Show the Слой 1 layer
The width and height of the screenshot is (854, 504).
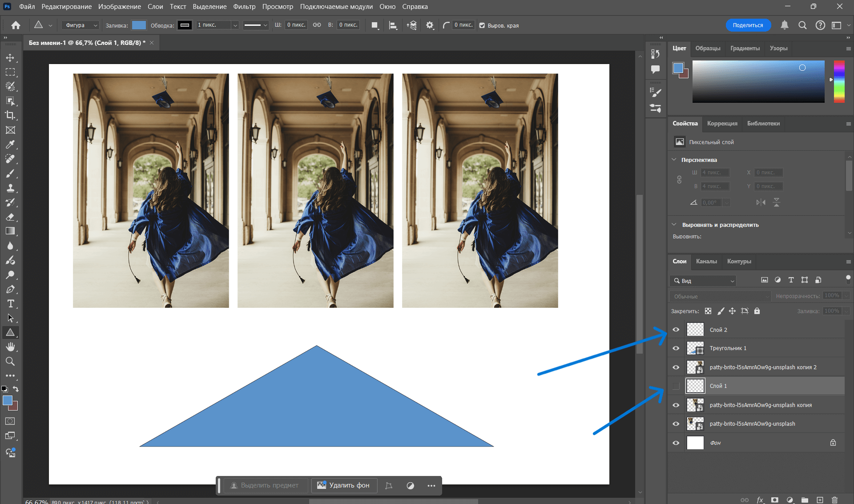pos(676,386)
